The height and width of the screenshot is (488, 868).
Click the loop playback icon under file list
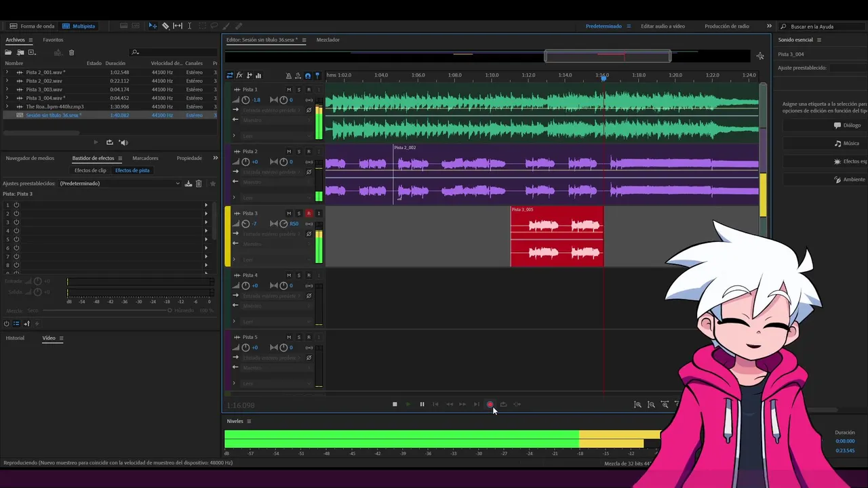tap(109, 142)
